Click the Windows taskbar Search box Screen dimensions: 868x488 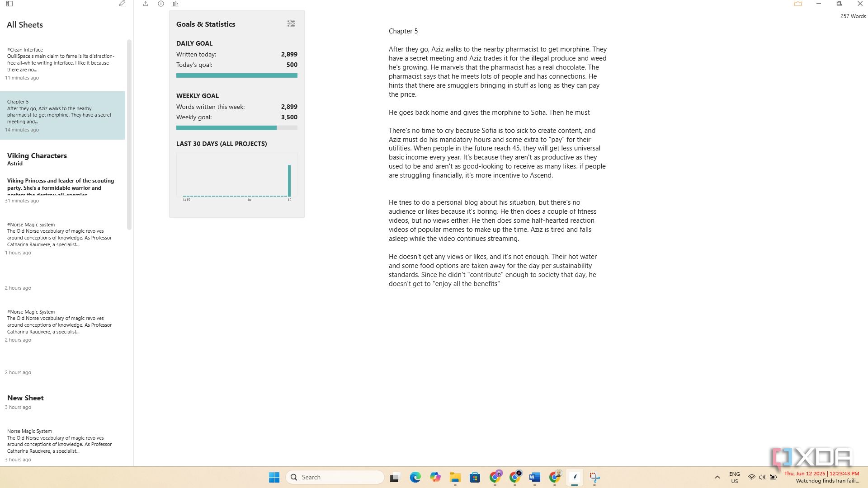[335, 477]
